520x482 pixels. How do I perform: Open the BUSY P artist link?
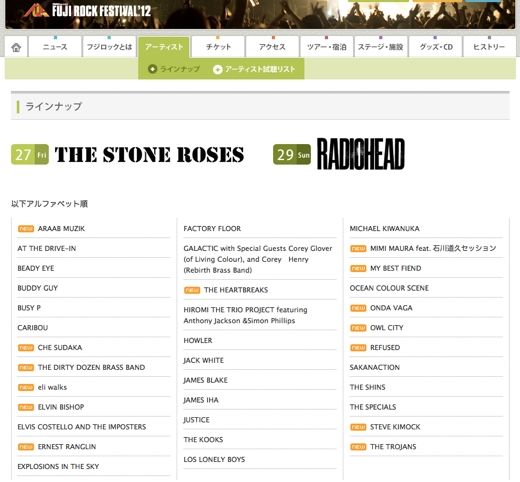click(x=29, y=308)
